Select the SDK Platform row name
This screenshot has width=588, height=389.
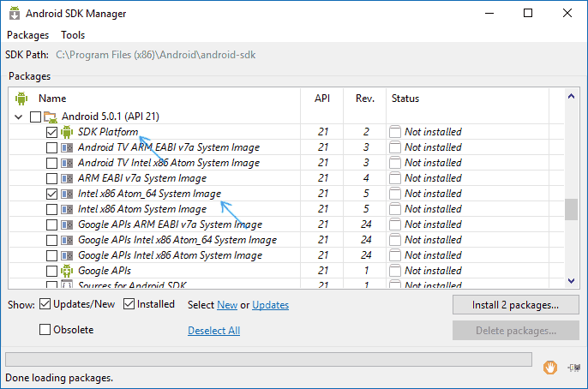(108, 132)
